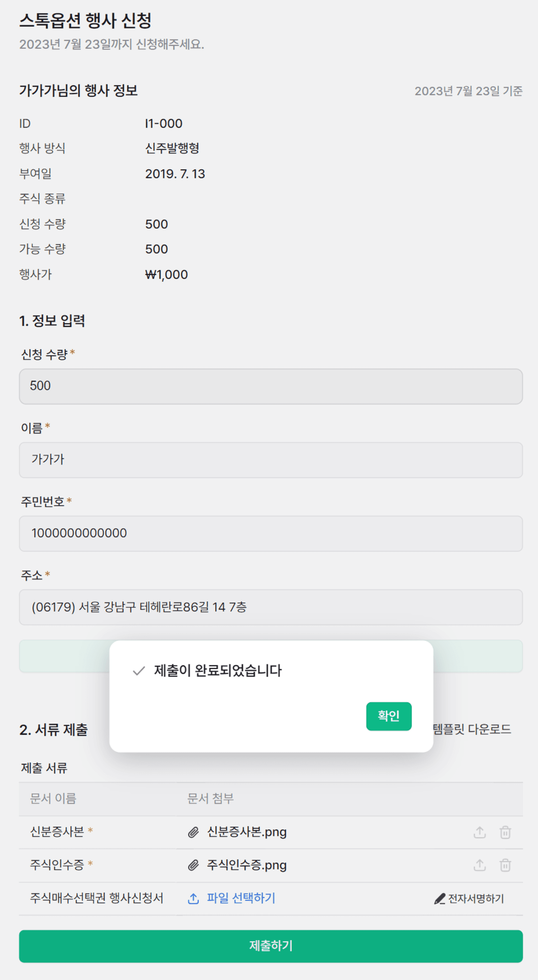Open the attached 신분증사본.png file name

pos(246,832)
